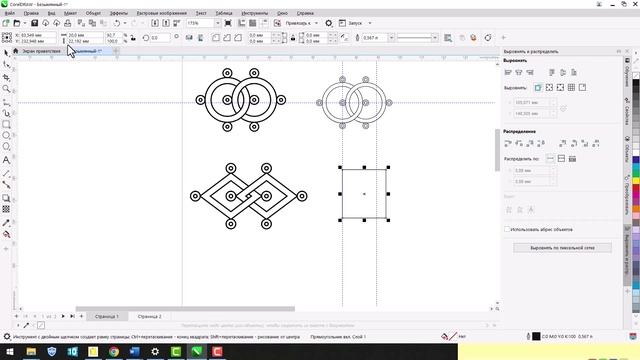The width and height of the screenshot is (640, 360).
Task: Convert the rectangle to curves
Action: tap(488, 38)
